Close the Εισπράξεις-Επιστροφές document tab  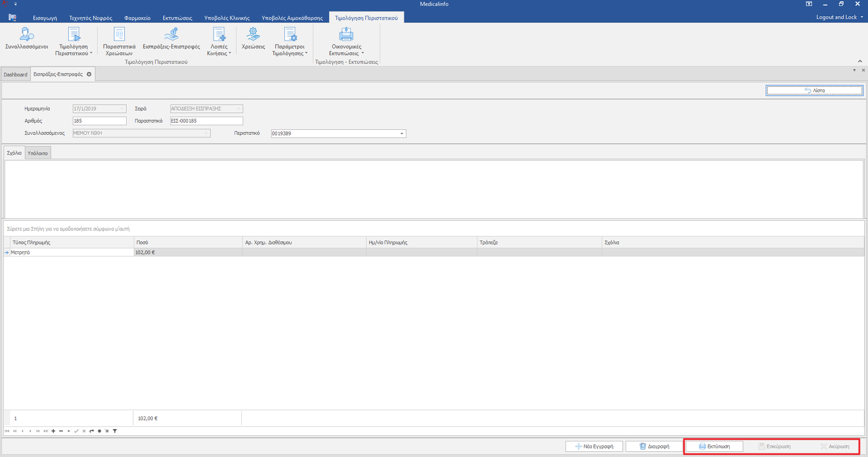pyautogui.click(x=89, y=74)
